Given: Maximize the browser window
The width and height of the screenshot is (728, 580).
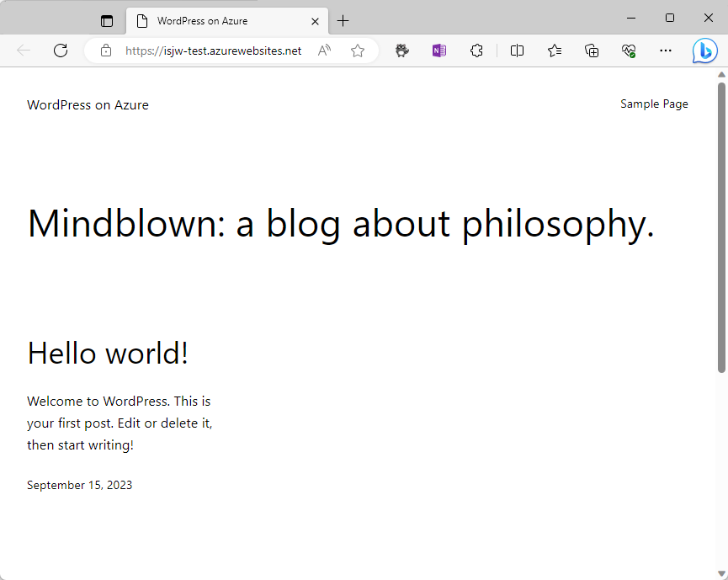Looking at the screenshot, I should point(669,19).
